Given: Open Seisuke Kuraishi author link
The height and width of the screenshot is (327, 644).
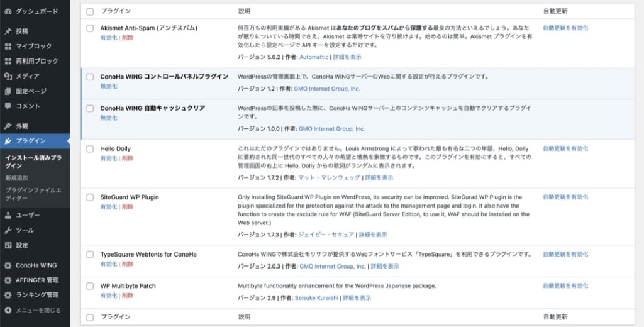Looking at the screenshot, I should point(317,298).
